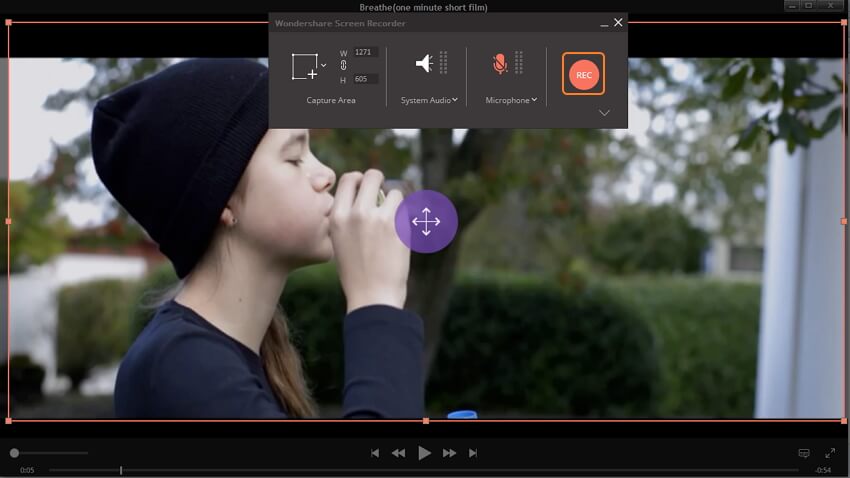Open the capture area size dropdown arrow

tap(324, 65)
